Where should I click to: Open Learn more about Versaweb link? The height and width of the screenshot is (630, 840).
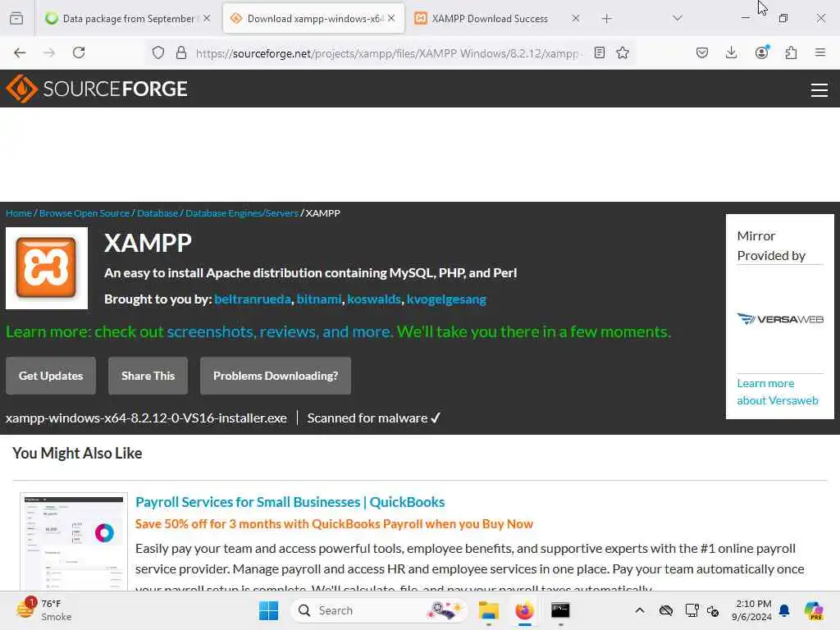[x=778, y=391]
